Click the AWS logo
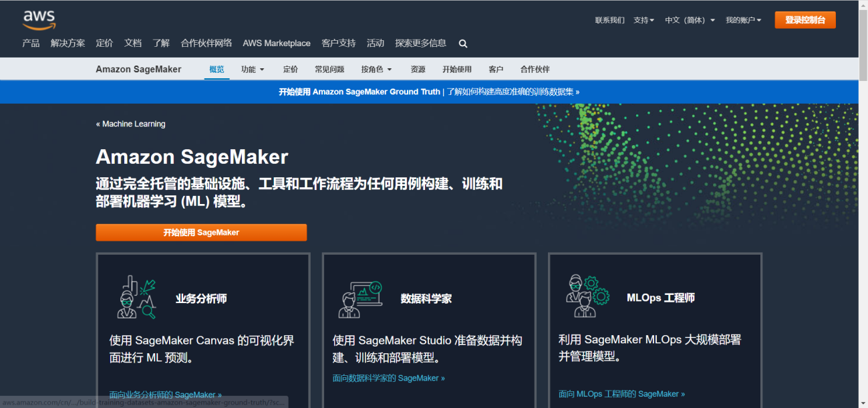 (38, 18)
